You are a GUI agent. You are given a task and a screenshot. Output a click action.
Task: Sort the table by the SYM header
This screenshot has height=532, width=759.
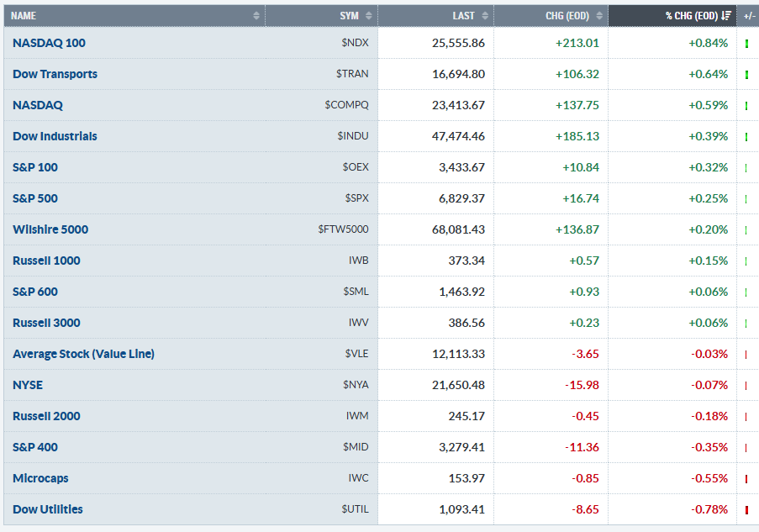pos(349,15)
